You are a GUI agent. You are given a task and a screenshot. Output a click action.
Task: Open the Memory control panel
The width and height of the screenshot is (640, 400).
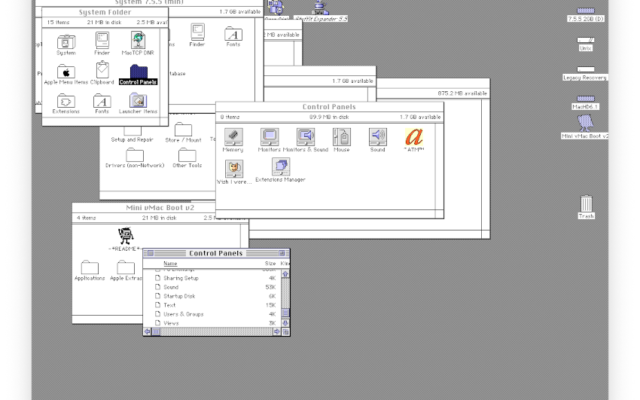point(233,137)
